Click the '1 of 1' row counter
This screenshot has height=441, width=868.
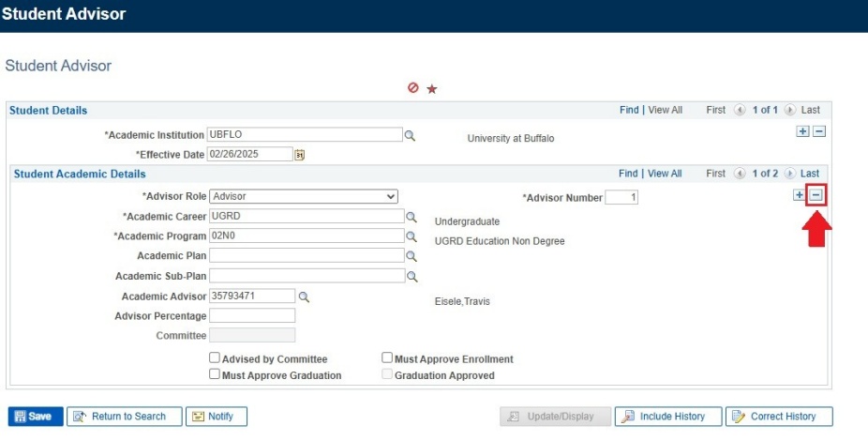tap(765, 110)
